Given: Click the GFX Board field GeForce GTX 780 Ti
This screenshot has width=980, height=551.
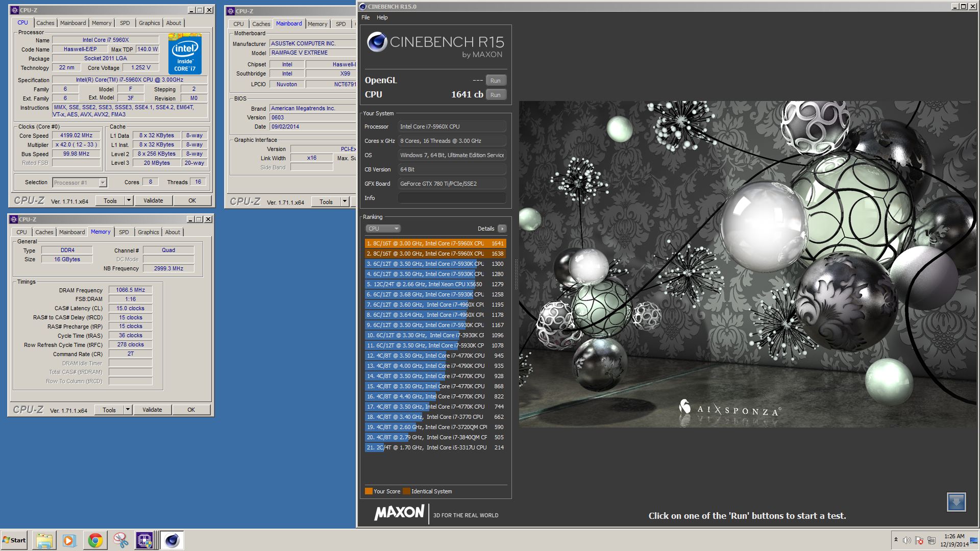Looking at the screenshot, I should (452, 184).
